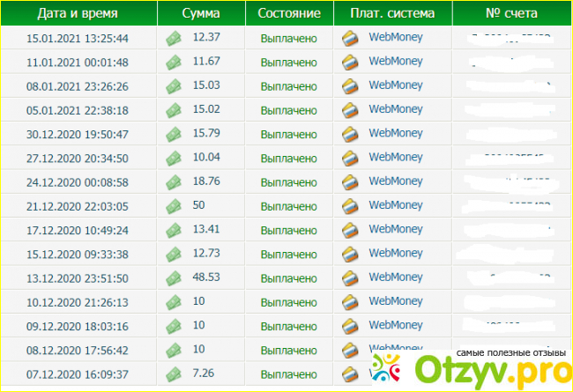Click the money icon beside 18.76
Image resolution: width=573 pixels, height=392 pixels.
[173, 181]
